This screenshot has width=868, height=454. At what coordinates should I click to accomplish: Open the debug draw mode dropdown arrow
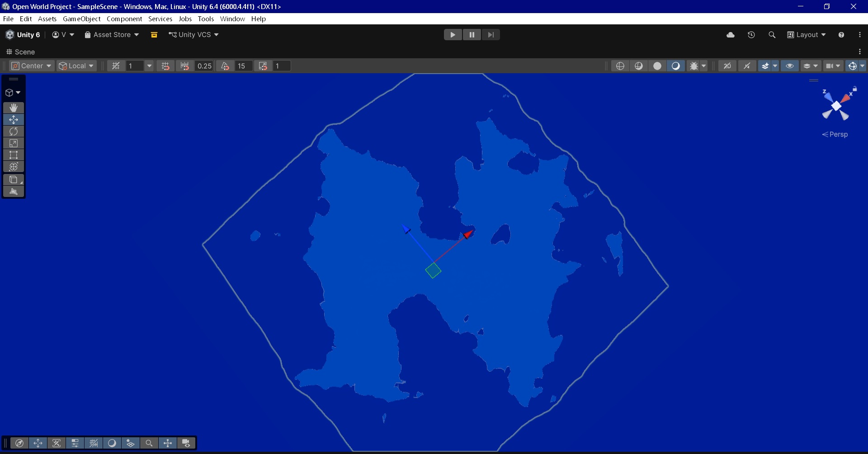point(704,66)
